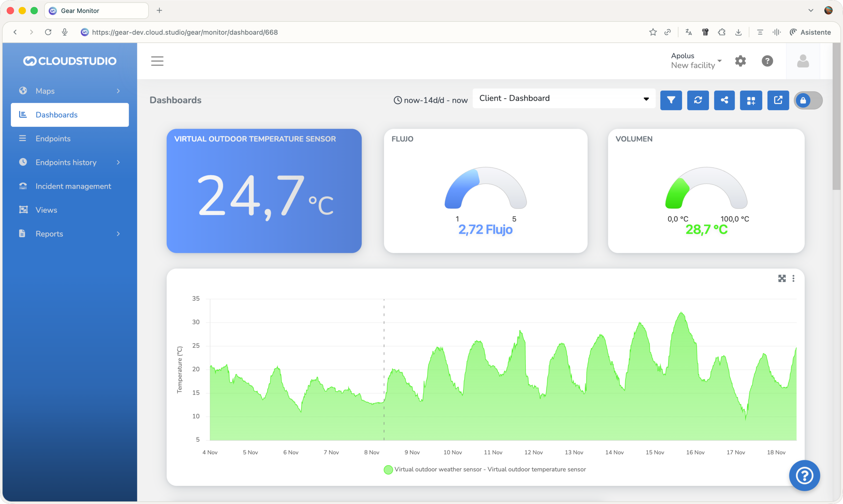Open the Client - Dashboard selector
Viewport: 843px width, 504px height.
(563, 98)
